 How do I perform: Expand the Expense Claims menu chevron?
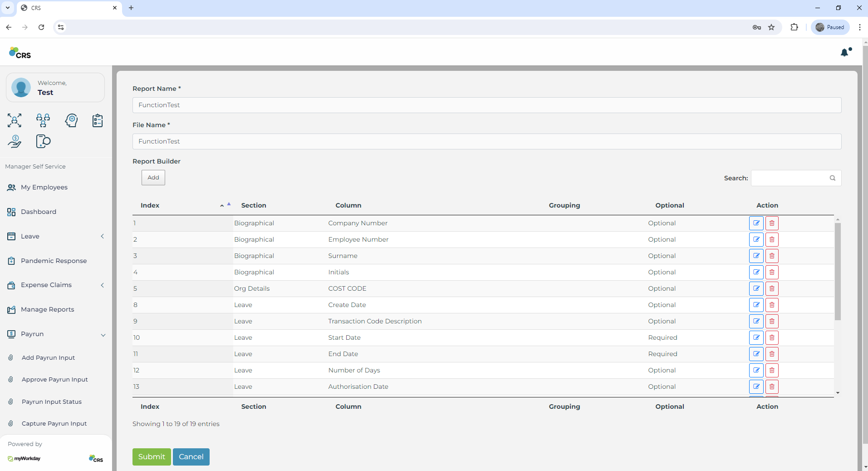(x=103, y=285)
